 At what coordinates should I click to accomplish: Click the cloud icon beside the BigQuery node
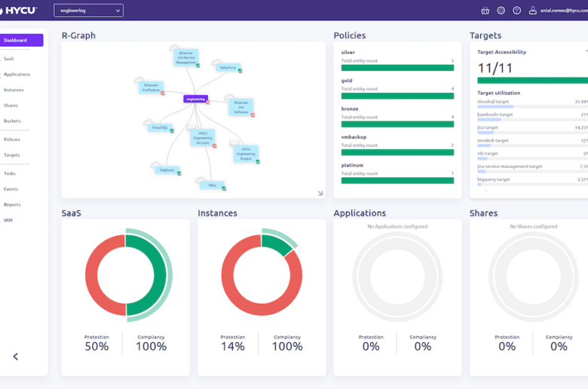coord(155,164)
